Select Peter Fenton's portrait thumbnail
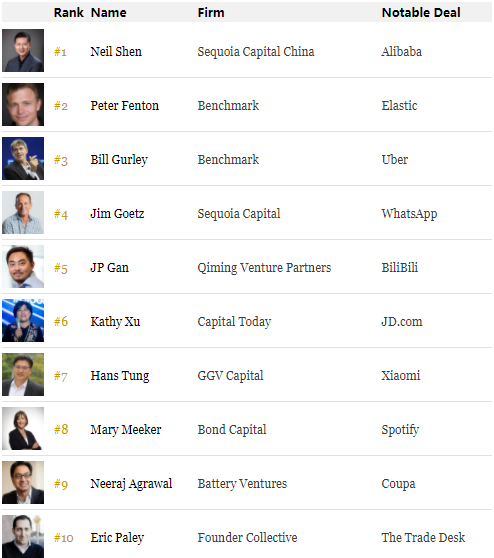 click(23, 105)
